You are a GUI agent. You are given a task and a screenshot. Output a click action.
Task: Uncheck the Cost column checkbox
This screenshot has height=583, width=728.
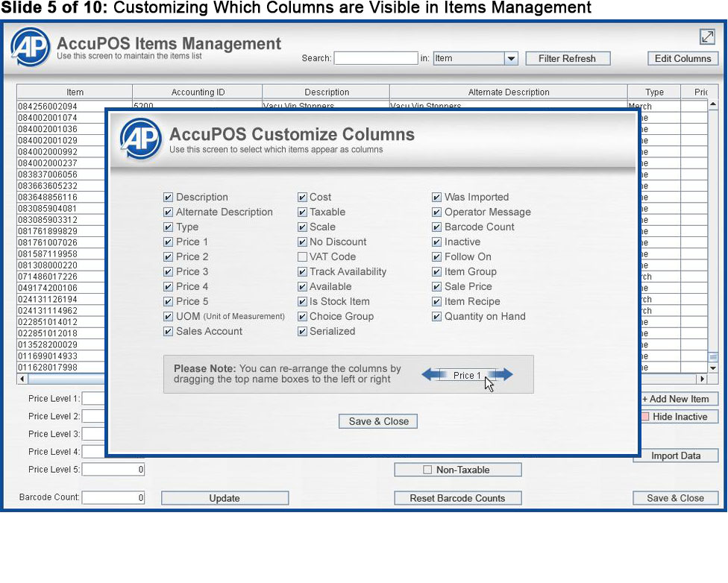(x=302, y=198)
